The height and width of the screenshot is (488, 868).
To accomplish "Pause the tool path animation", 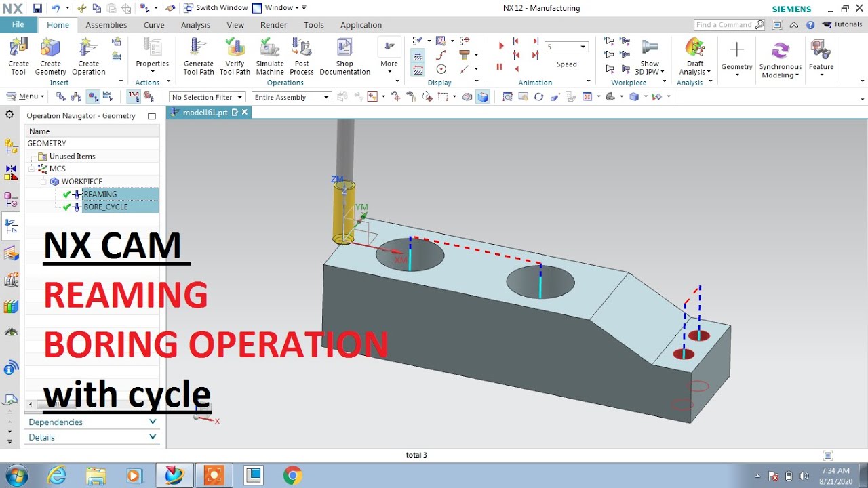I will 500,67.
